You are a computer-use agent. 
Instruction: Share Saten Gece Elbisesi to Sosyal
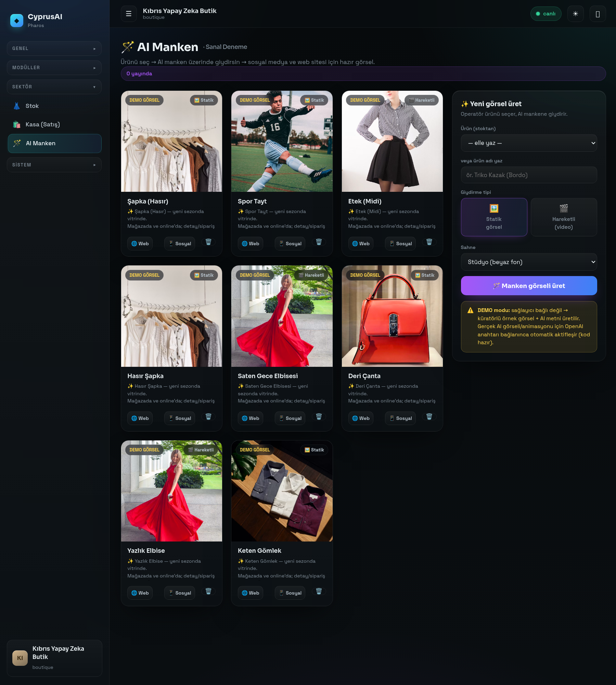(x=290, y=418)
